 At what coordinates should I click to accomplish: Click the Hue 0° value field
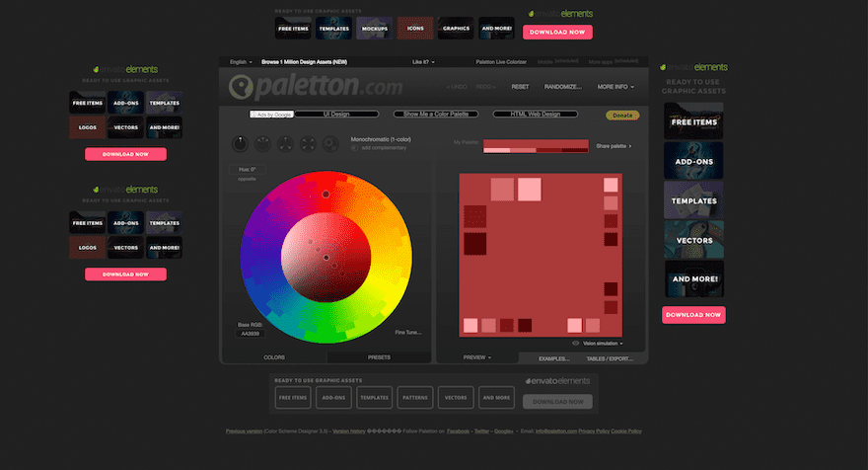click(x=248, y=170)
